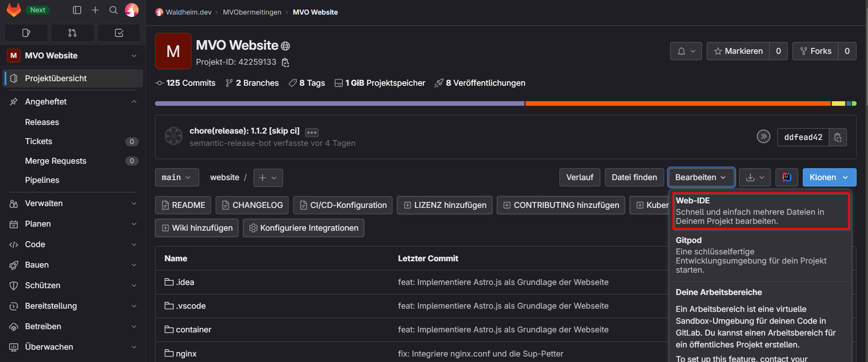Toggle the sidebar collapse icon

tap(77, 10)
